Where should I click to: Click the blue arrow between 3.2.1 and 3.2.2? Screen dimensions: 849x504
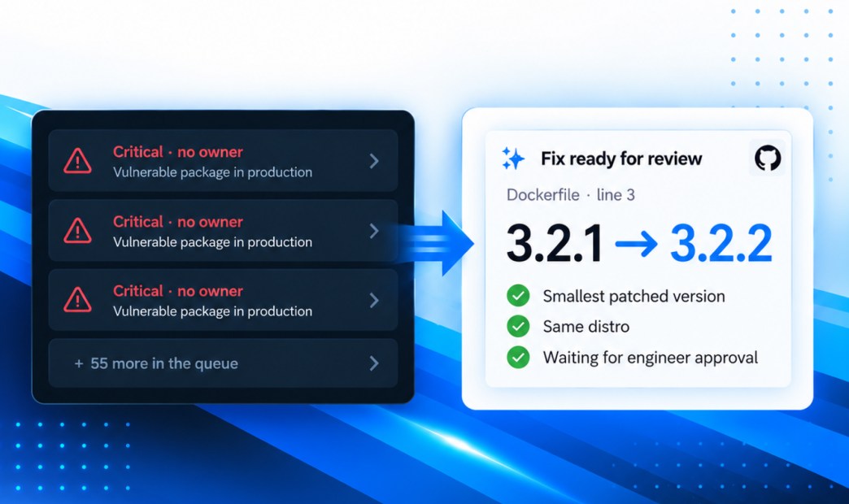(x=636, y=244)
